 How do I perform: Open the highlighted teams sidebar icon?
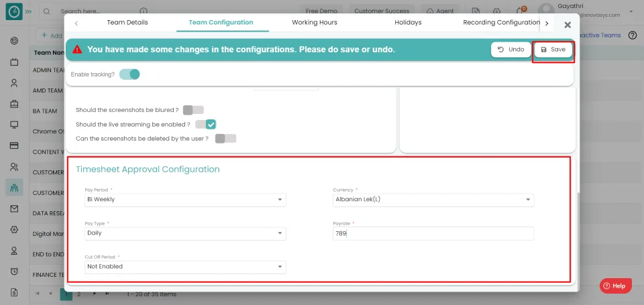(14, 188)
